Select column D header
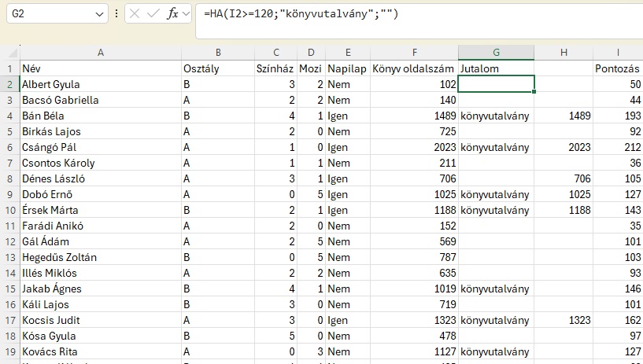Viewport: 643px width, 364px height. pos(311,53)
